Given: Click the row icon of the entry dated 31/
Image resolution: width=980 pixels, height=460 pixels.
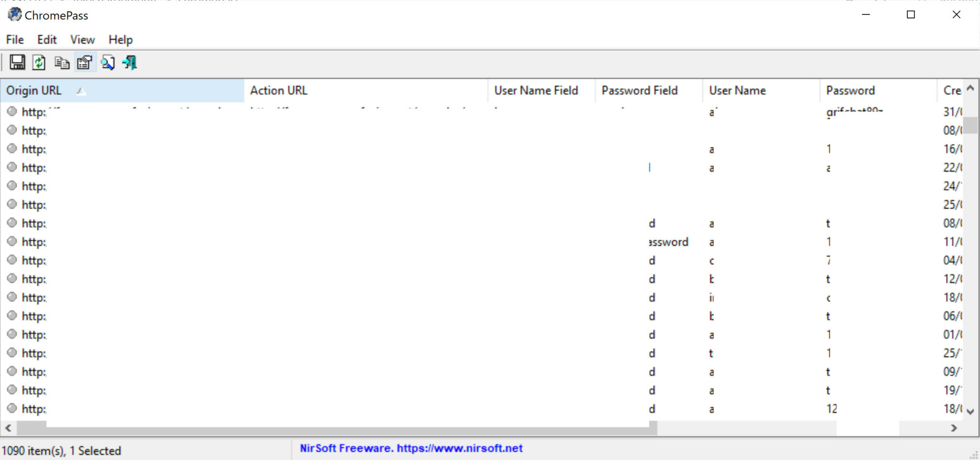Looking at the screenshot, I should (12, 111).
